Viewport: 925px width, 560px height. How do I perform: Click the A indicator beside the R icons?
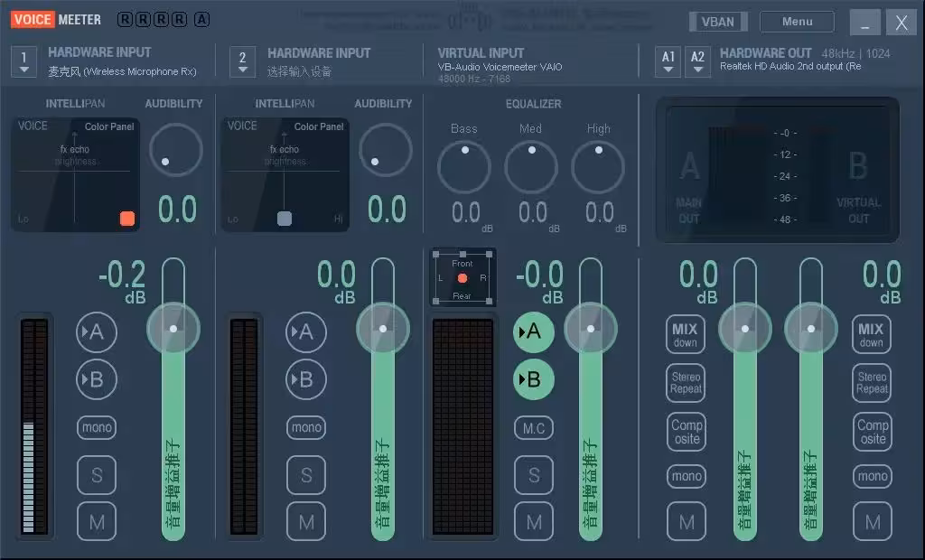pyautogui.click(x=201, y=20)
